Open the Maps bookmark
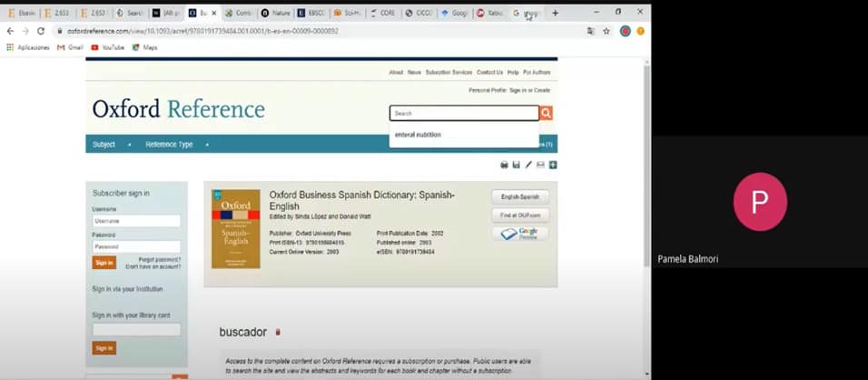 [x=144, y=47]
